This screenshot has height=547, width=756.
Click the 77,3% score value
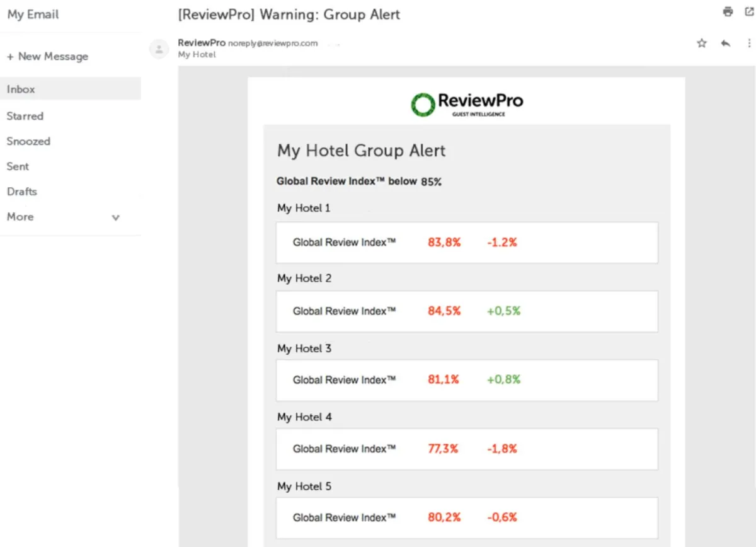click(443, 449)
